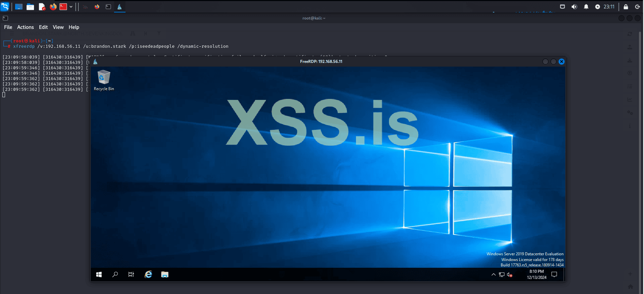Image resolution: width=644 pixels, height=294 pixels.
Task: Launch Internet Explorer from the Windows taskbar
Action: coord(148,274)
